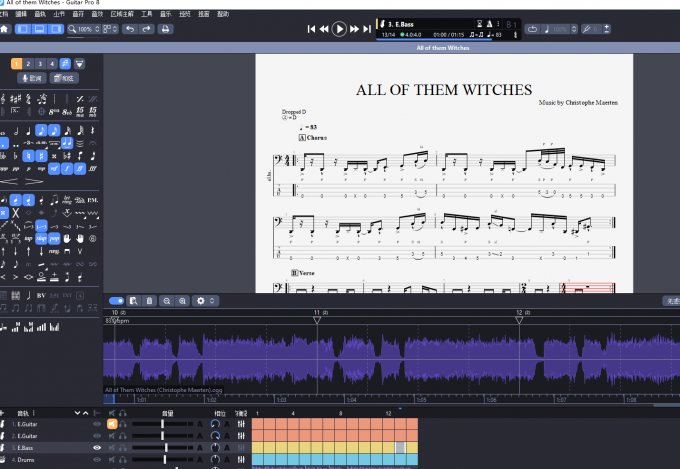This screenshot has width=680, height=469.
Task: Toggle visibility of E.Bass track
Action: coord(97,448)
